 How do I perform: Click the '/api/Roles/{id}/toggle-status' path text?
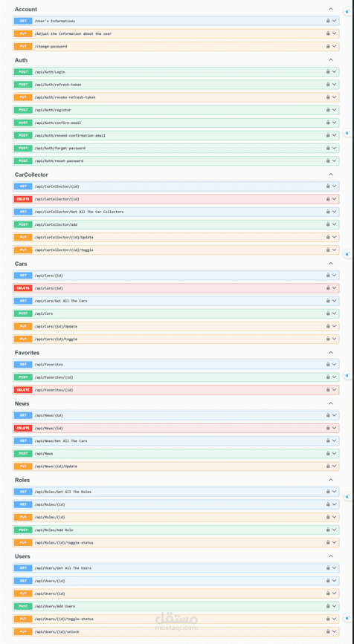point(64,543)
